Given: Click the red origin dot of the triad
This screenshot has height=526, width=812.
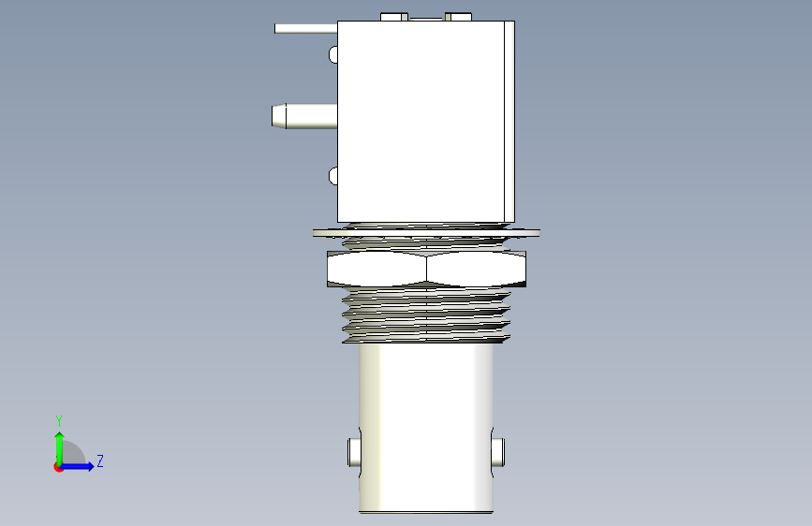Looking at the screenshot, I should click(x=58, y=467).
